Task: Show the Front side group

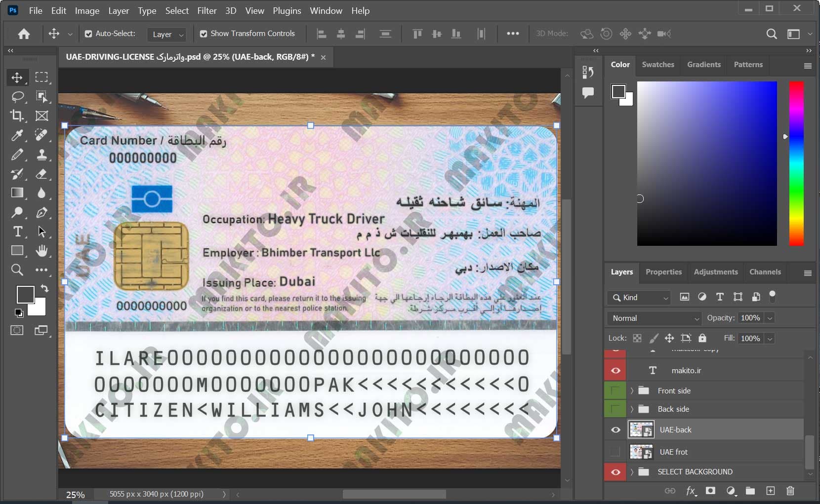Action: 615,390
